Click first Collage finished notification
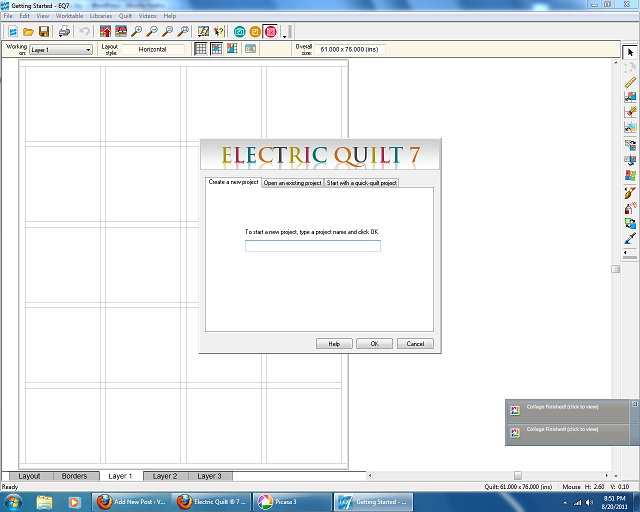Screen dimensions: 640x512 (x=568, y=410)
